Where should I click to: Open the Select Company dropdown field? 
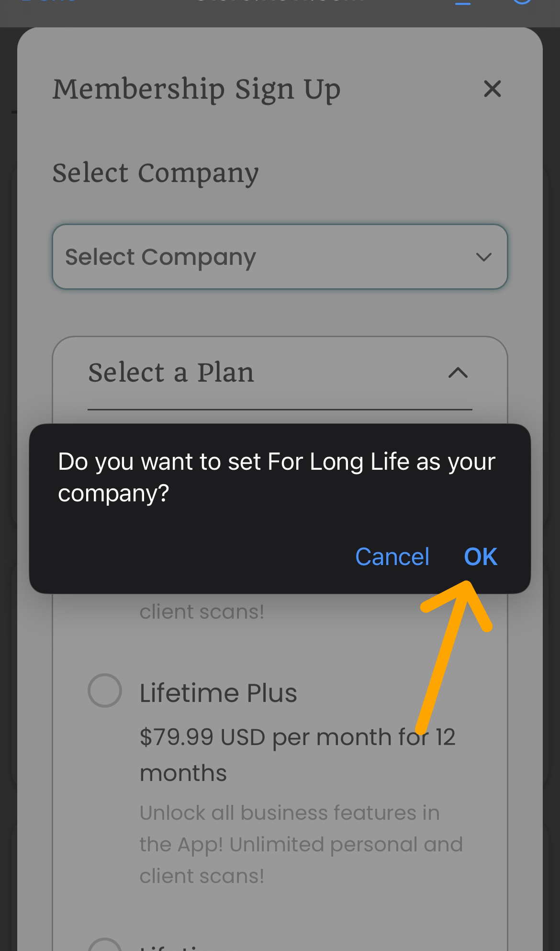tap(280, 257)
